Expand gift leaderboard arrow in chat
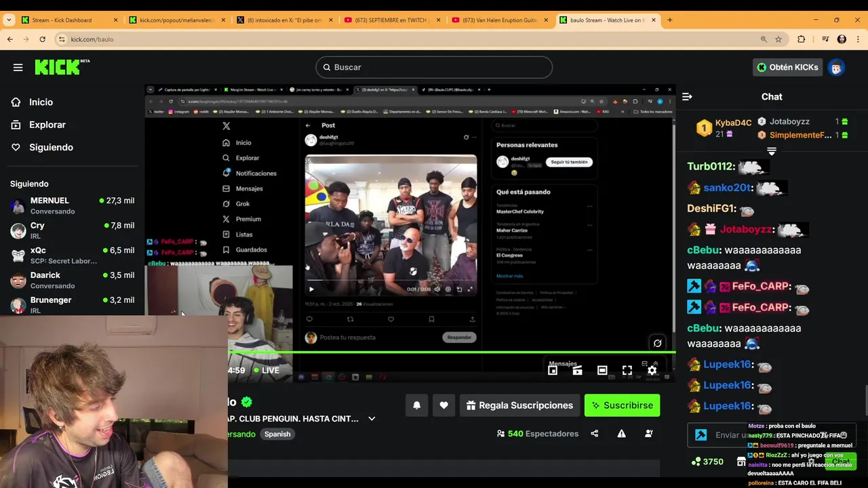The image size is (868, 488). [x=772, y=151]
